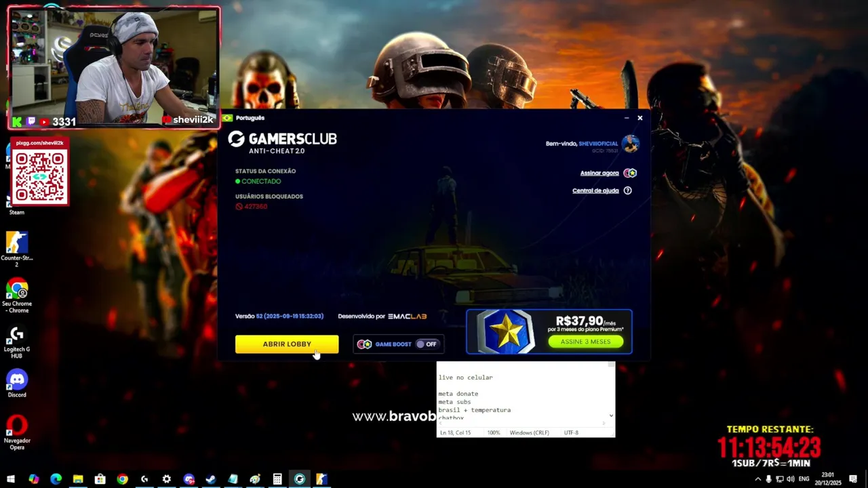Click 'Ln 18, Col 15' in Notepad status bar

pyautogui.click(x=455, y=432)
